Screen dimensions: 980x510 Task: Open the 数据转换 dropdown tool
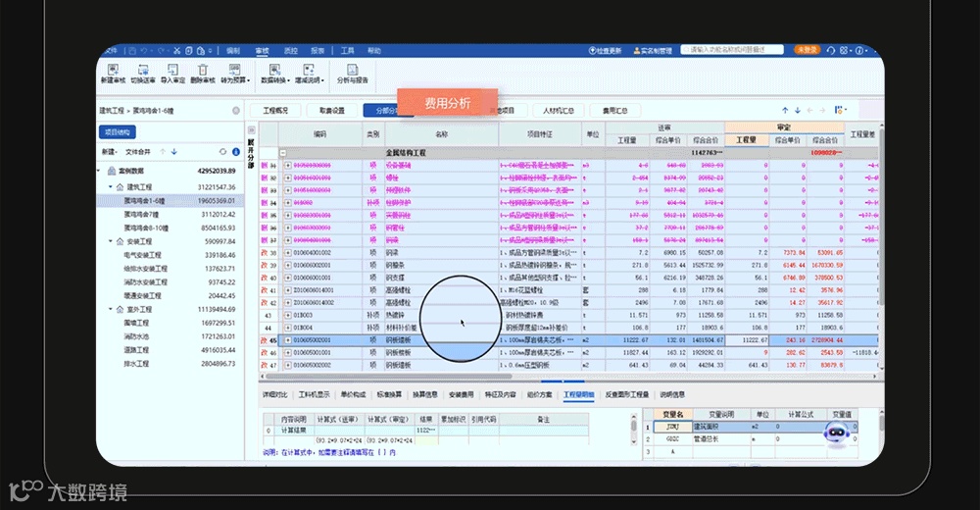tap(275, 74)
